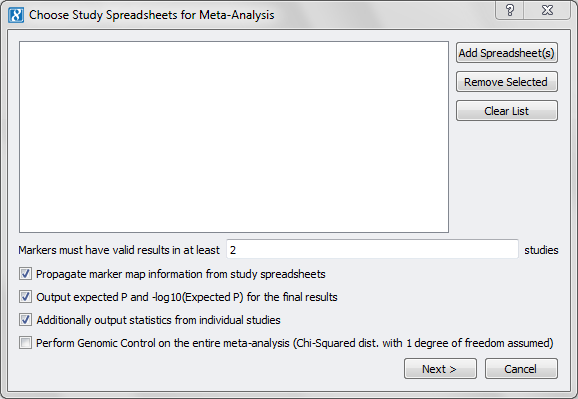Click the 'Markers must have valid results' label
Viewport: 578px width, 399px height.
[x=119, y=250]
